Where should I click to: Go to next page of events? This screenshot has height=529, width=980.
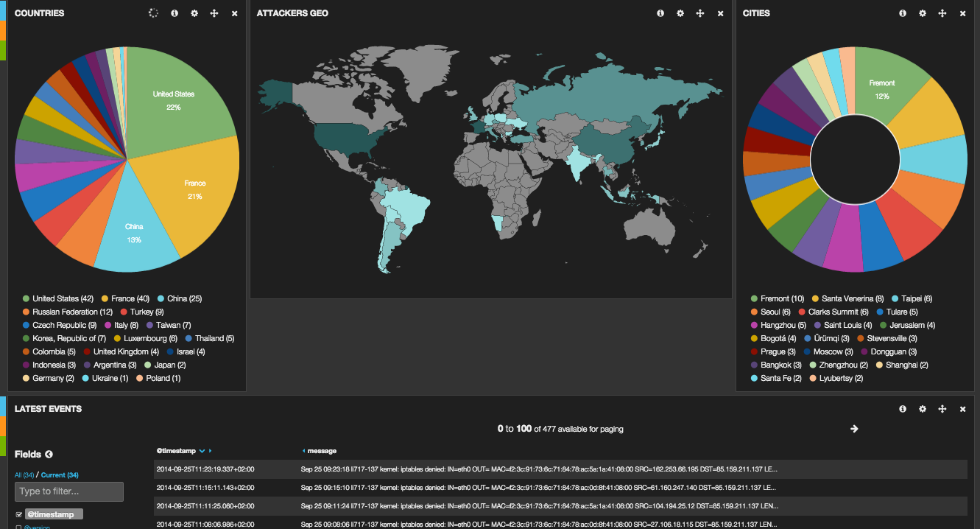(854, 429)
